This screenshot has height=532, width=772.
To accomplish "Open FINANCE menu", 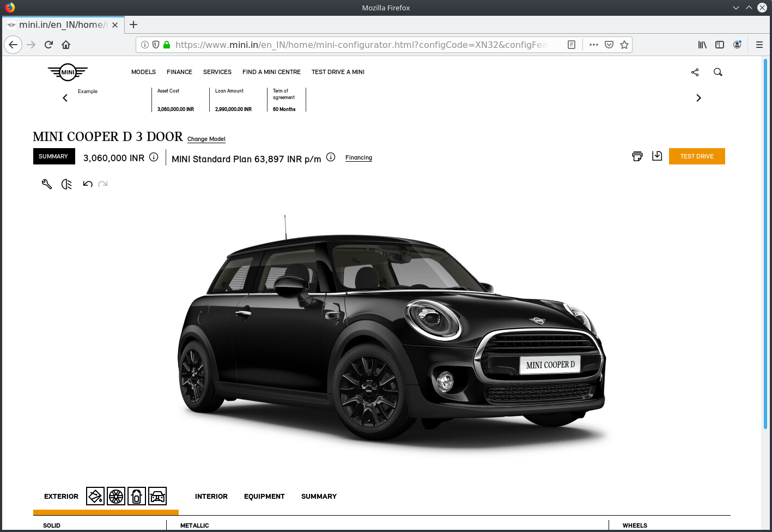I will click(x=179, y=72).
